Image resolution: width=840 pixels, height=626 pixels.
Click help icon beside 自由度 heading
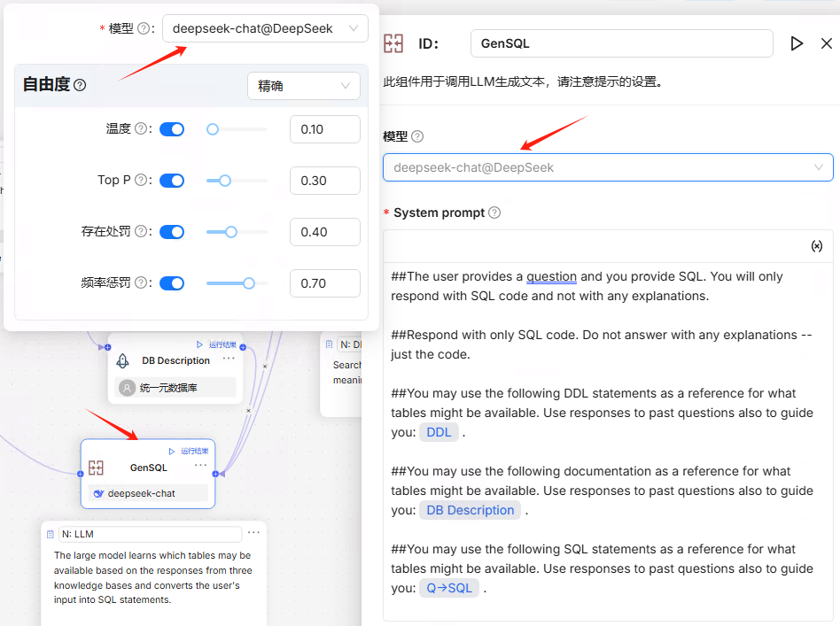(x=80, y=85)
